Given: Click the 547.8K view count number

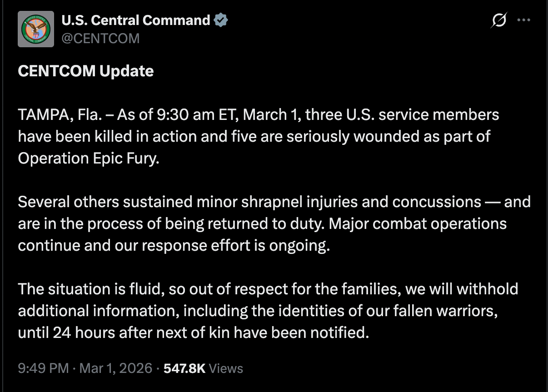Looking at the screenshot, I should tap(184, 368).
